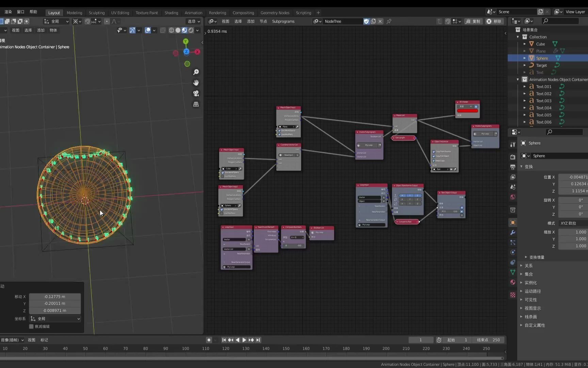Zoom the 3D viewport with the magnifier icon
Screen dimensions: 588x368
point(196,72)
